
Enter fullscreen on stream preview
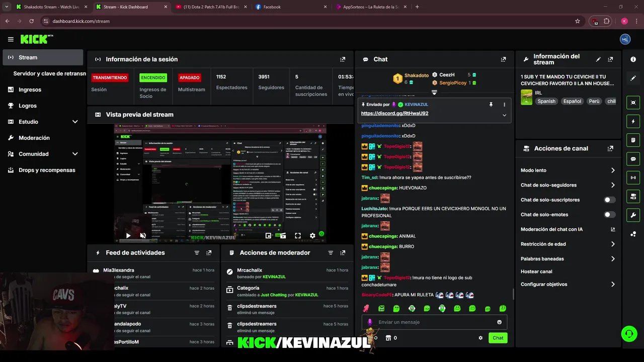point(298,235)
